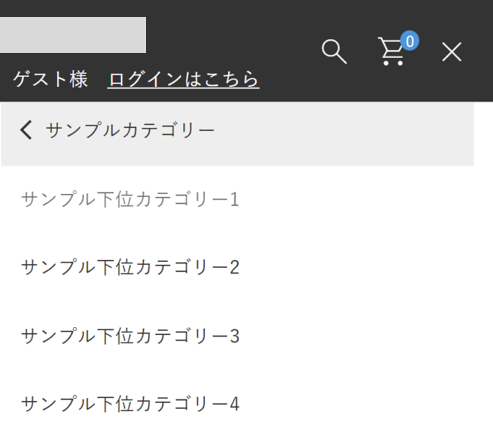Click the underlined login link
The image size is (493, 448).
tap(183, 79)
